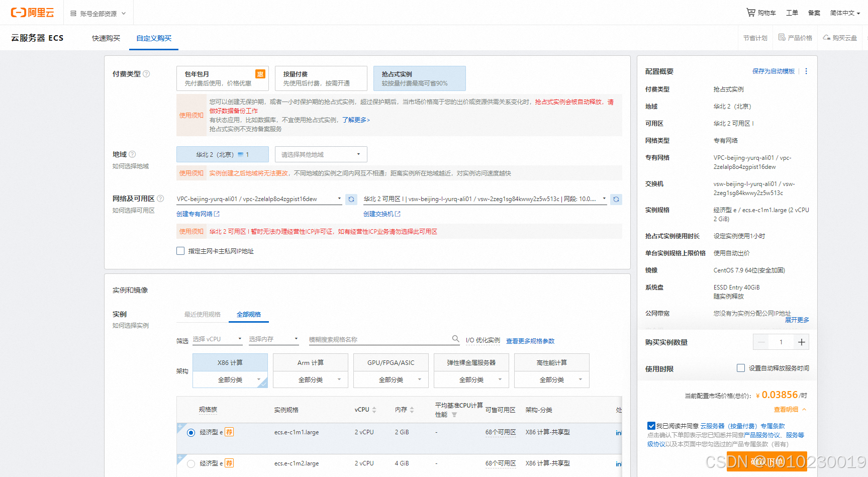Image resolution: width=868 pixels, height=477 pixels.
Task: Open the 账号全部资源 dropdown
Action: [98, 14]
